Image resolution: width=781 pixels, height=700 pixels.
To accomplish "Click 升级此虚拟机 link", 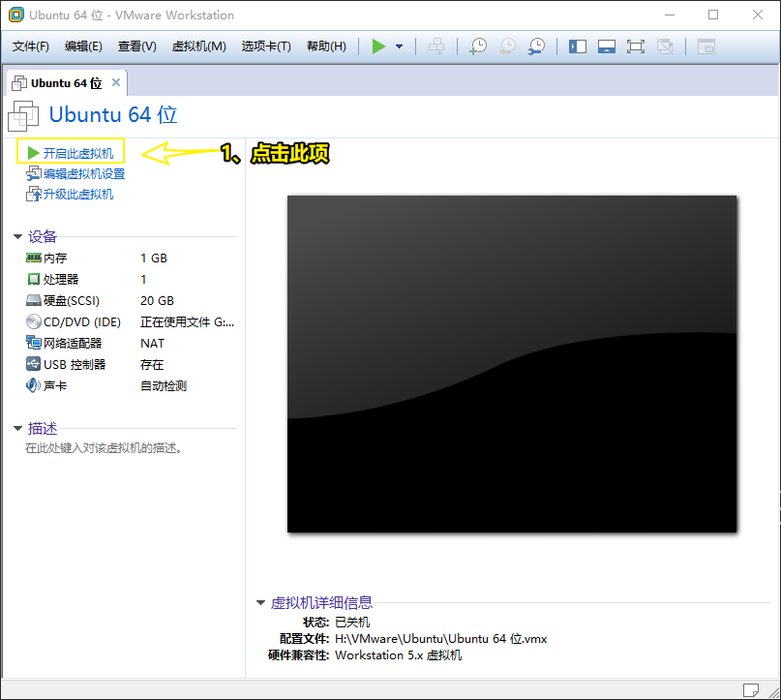I will tap(77, 195).
